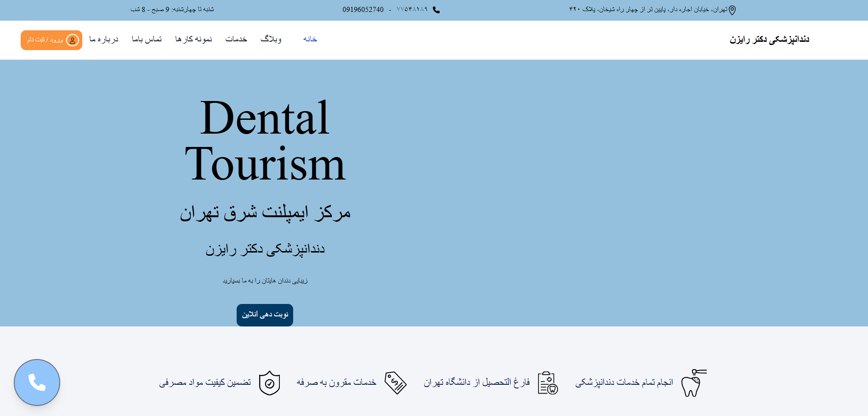868x416 pixels.
Task: Open the خدمات services menu item
Action: click(236, 39)
